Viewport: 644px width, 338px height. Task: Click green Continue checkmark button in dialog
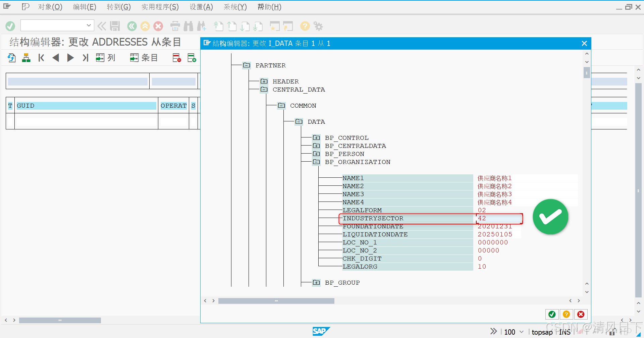pyautogui.click(x=552, y=314)
